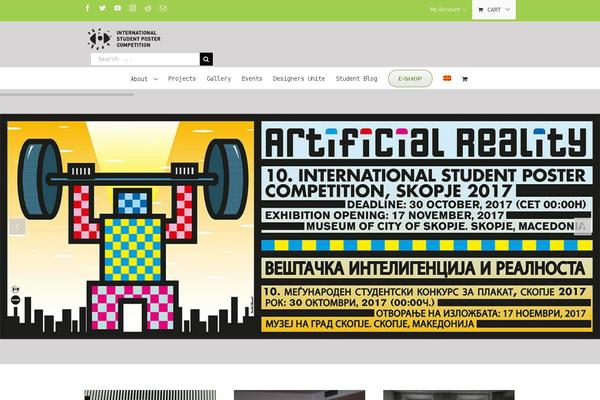600x400 pixels.
Task: Open the Events menu item
Action: (x=252, y=78)
